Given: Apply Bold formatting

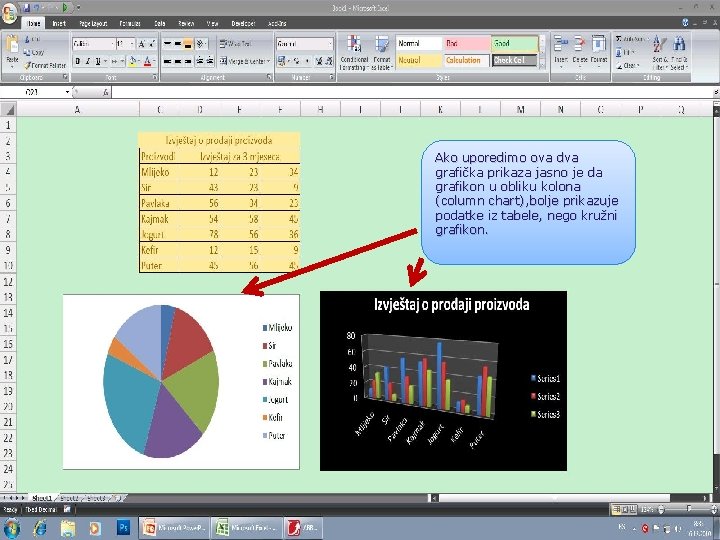Looking at the screenshot, I should [78, 61].
